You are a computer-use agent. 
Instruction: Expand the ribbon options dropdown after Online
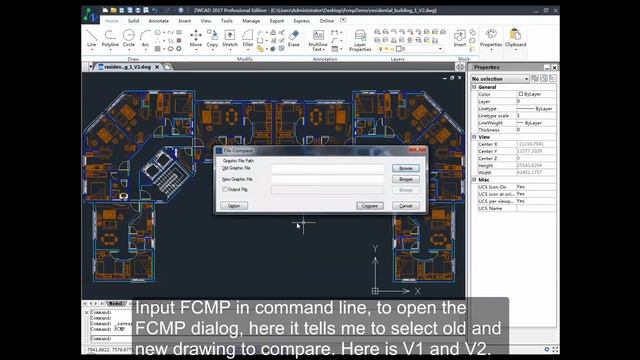343,20
